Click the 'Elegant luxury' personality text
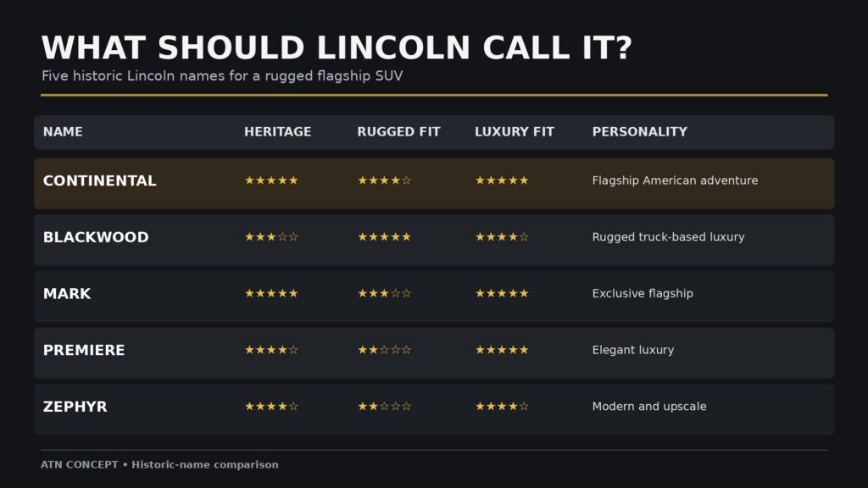 point(633,350)
